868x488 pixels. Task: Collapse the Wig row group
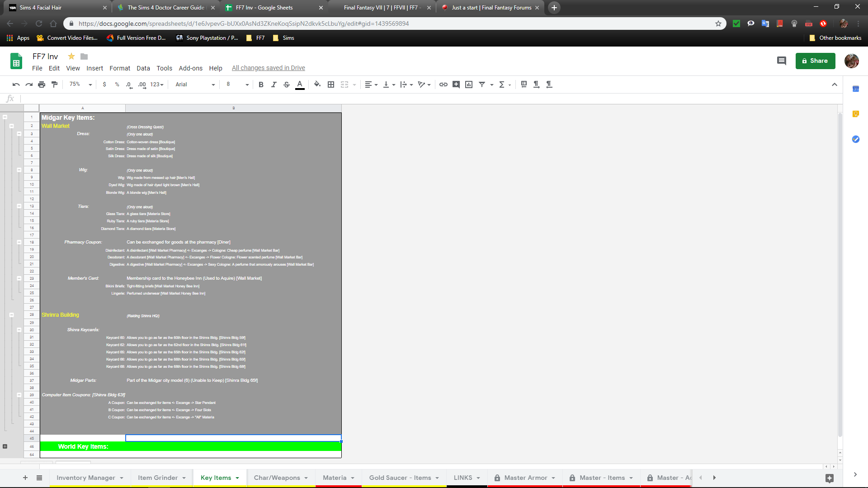[x=19, y=170]
